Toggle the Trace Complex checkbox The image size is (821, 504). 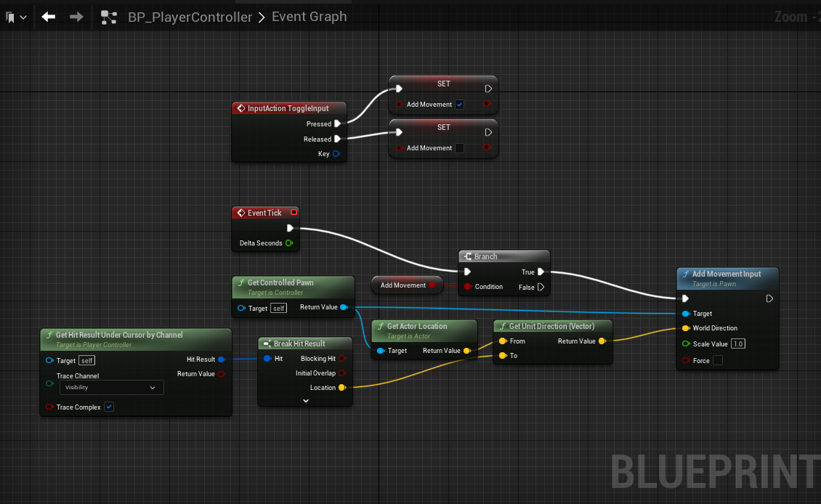pyautogui.click(x=109, y=407)
